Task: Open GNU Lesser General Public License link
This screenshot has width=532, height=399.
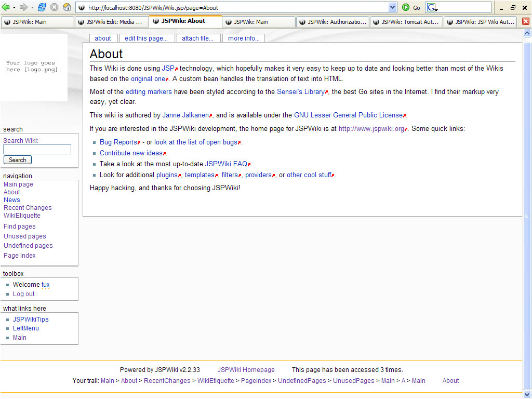Action: pos(350,115)
